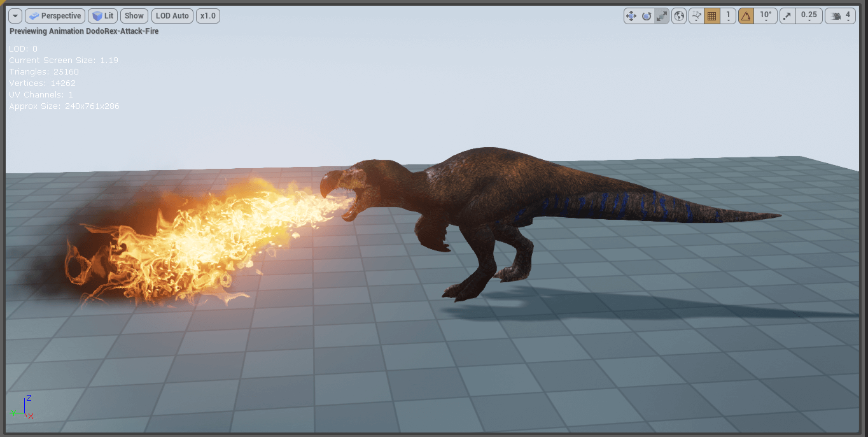Open the surface snapping options
868x437 pixels.
click(696, 16)
